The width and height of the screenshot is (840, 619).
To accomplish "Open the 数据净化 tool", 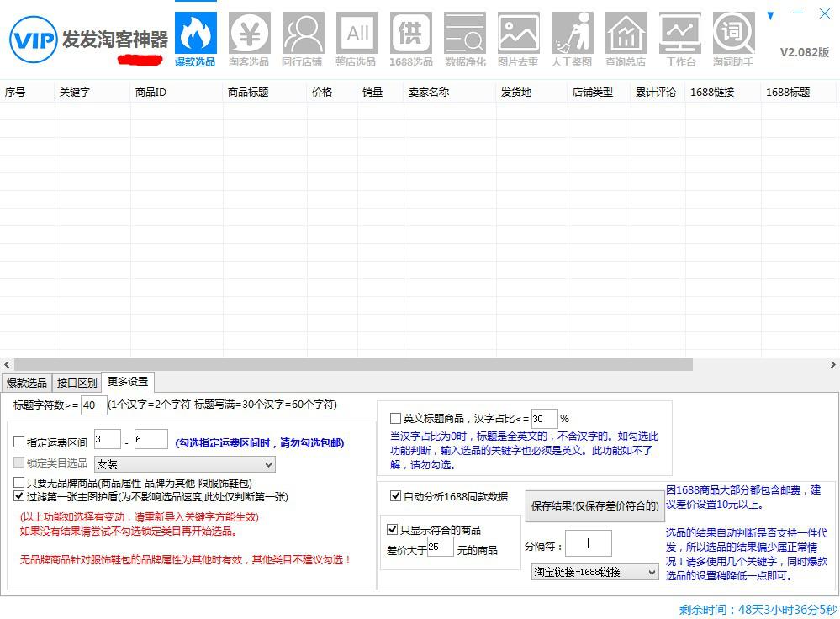I will pos(464,35).
